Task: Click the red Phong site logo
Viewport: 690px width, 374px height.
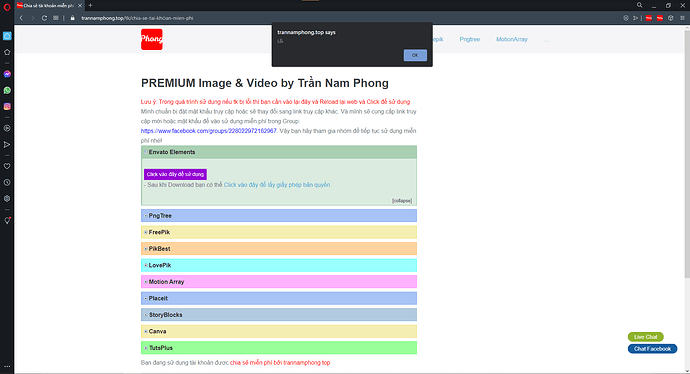Action: [x=152, y=39]
